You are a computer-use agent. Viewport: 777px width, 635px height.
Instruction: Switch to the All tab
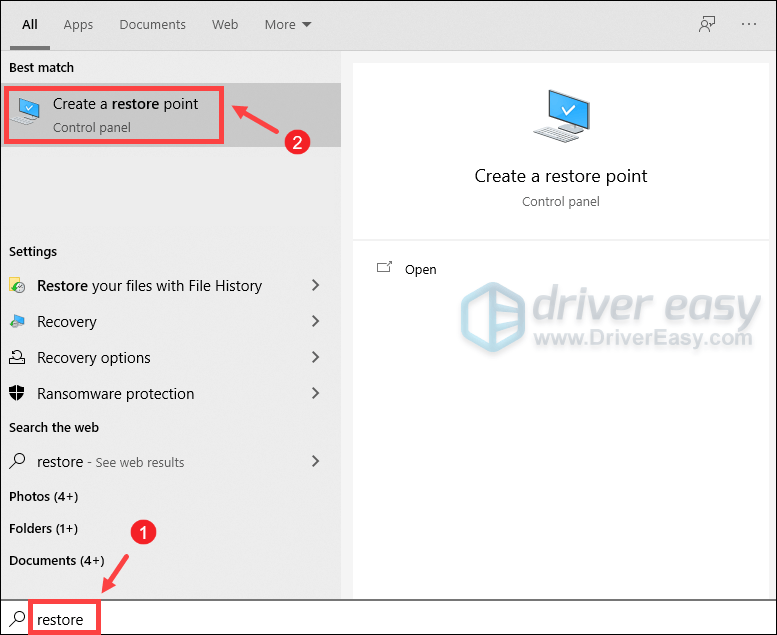point(30,25)
